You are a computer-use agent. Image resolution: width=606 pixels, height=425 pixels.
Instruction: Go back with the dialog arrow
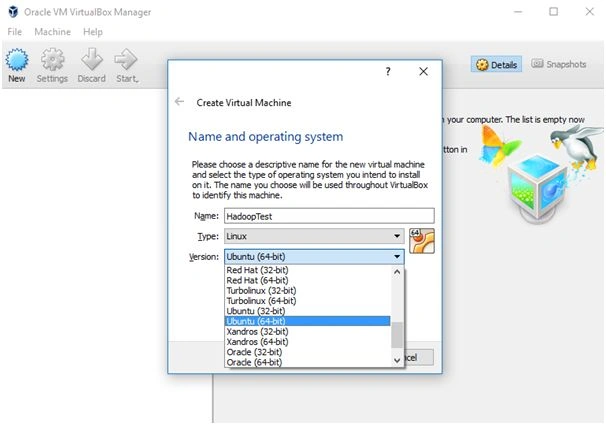point(179,102)
